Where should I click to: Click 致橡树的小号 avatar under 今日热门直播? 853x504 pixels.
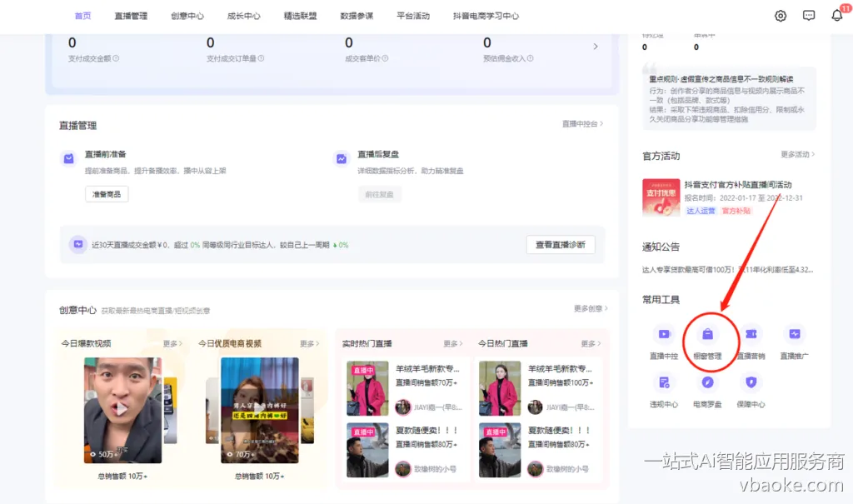click(536, 469)
